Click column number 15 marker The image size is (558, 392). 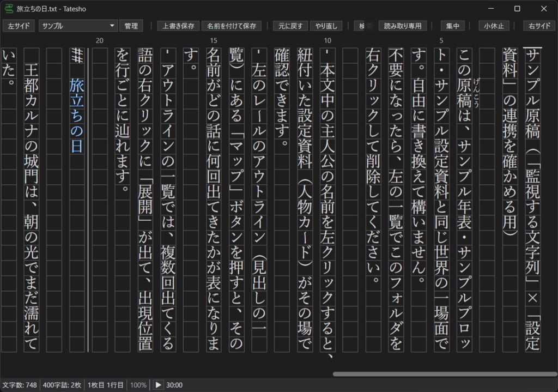tap(214, 40)
